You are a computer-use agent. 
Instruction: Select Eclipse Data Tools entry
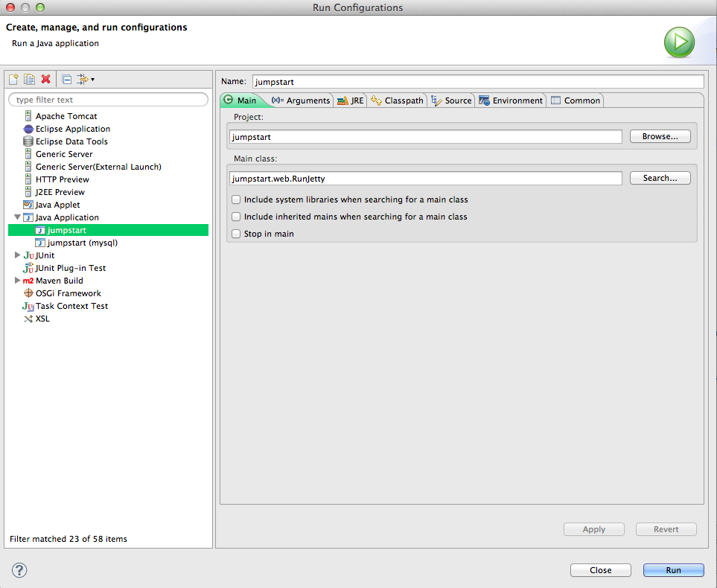[x=71, y=141]
